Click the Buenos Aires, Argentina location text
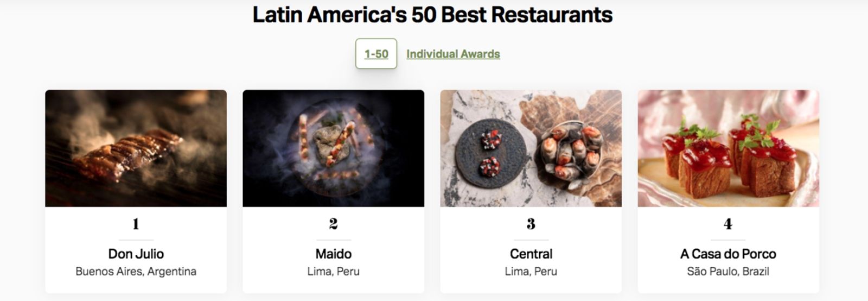This screenshot has height=301, width=868. [x=136, y=271]
